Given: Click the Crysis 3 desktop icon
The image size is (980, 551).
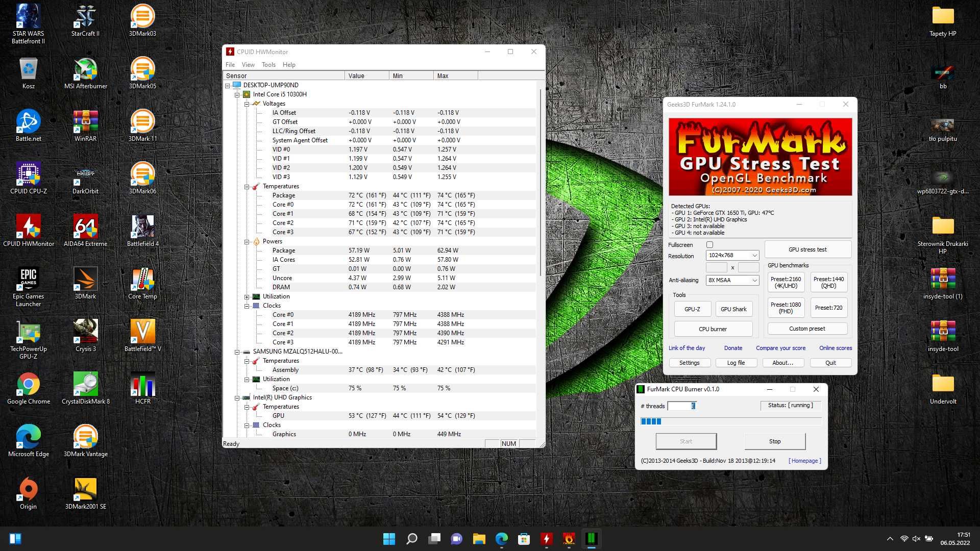Looking at the screenshot, I should [85, 336].
